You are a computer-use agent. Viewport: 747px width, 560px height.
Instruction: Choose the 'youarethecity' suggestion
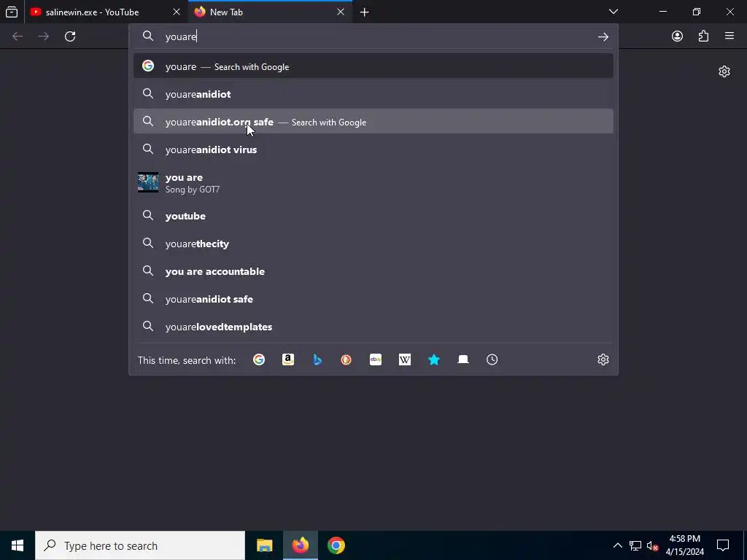373,244
